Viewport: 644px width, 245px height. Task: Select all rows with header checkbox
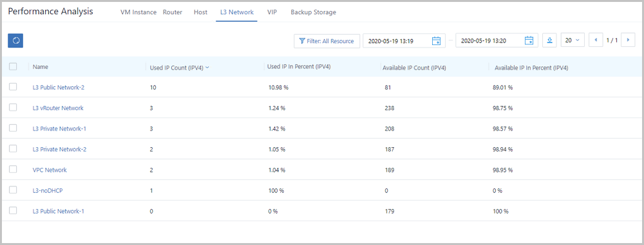13,66
